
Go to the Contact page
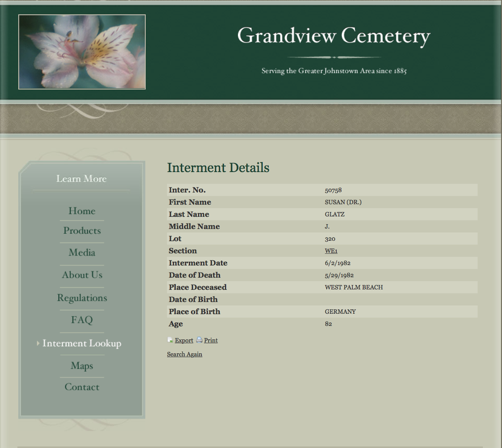coord(82,387)
